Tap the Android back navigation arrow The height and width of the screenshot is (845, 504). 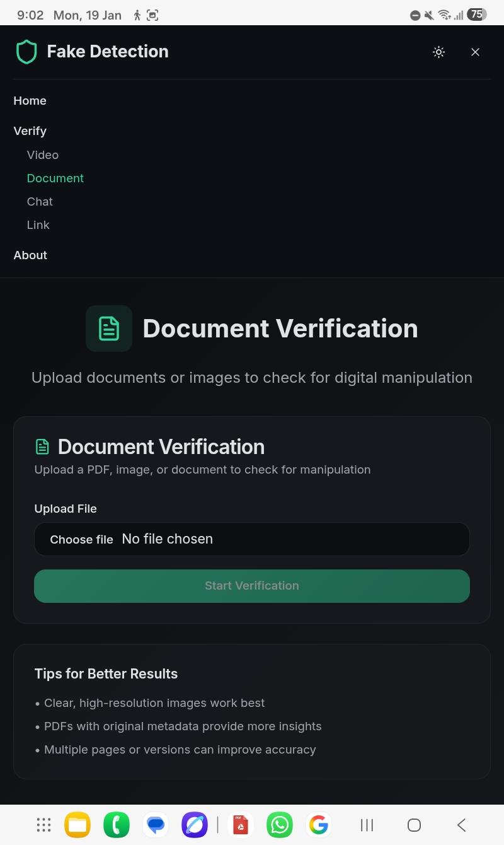click(462, 825)
